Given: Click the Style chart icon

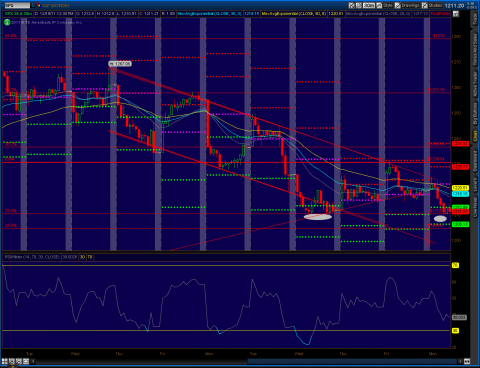Looking at the screenshot, I should 379,5.
